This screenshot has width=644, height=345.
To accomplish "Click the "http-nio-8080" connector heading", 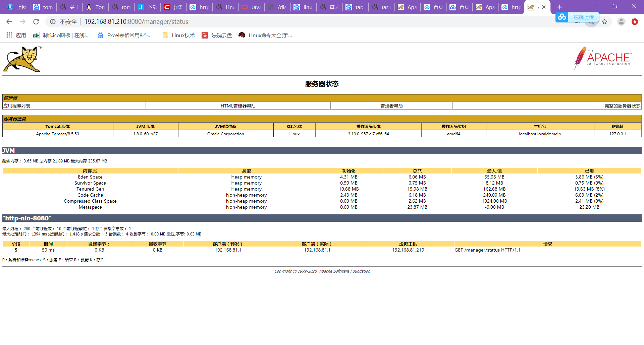I will click(x=27, y=218).
